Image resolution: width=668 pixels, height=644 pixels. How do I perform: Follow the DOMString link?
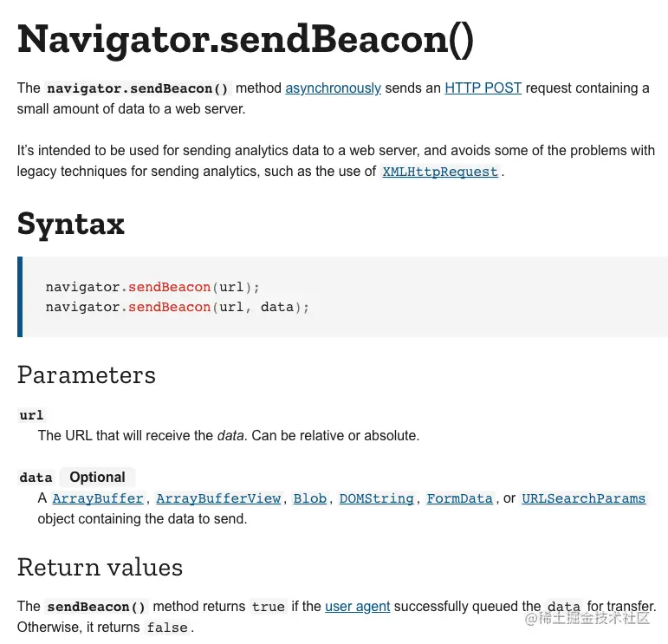(x=379, y=498)
